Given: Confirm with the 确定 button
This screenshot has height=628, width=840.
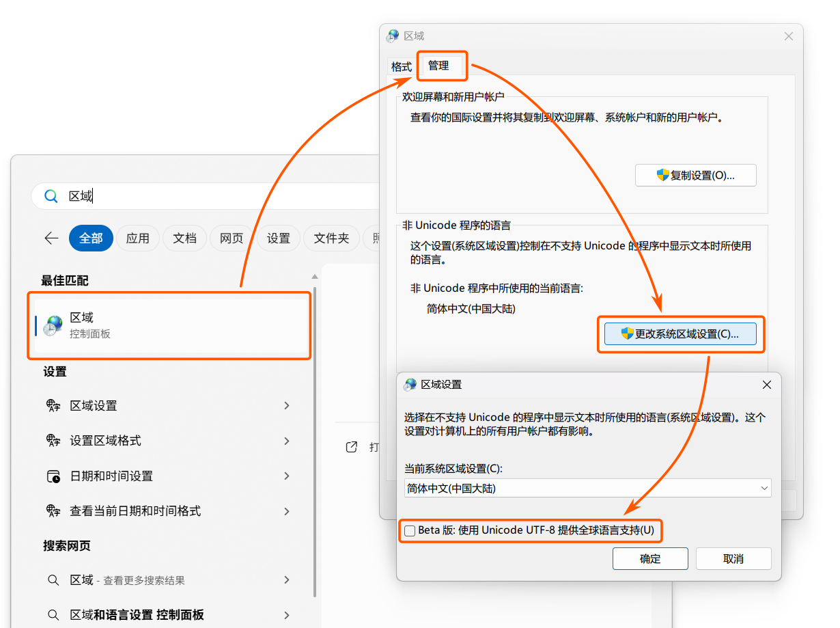Looking at the screenshot, I should pyautogui.click(x=649, y=558).
